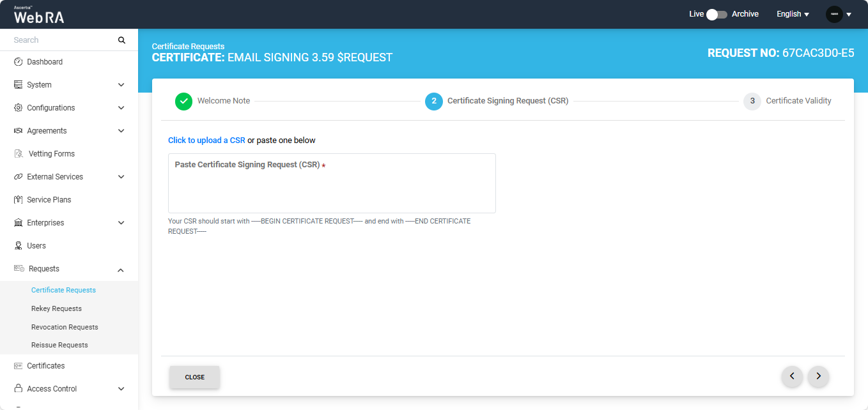Screen dimensions: 868x410
Task: Expand the Enterprises chevron
Action: click(x=121, y=223)
